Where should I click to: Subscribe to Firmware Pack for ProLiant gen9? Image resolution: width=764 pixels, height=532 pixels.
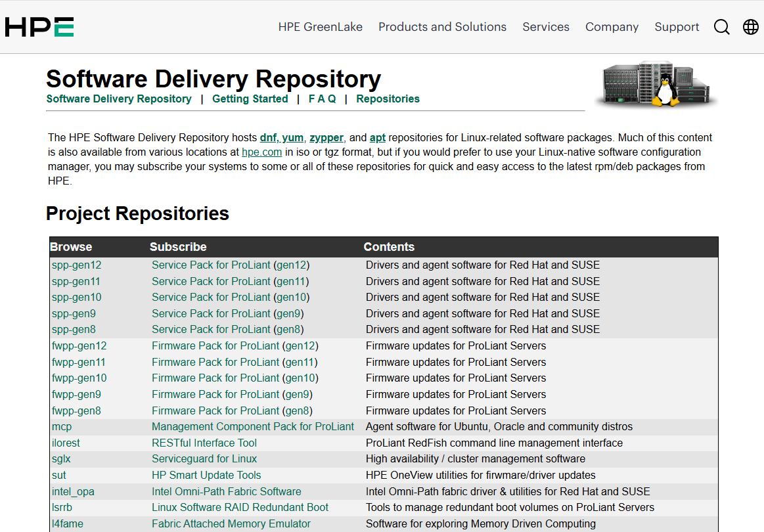pyautogui.click(x=232, y=395)
